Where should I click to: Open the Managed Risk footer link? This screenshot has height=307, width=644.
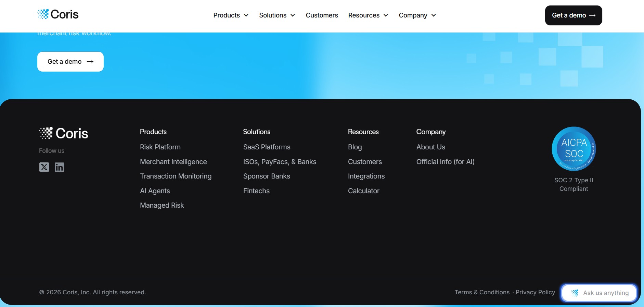click(x=162, y=205)
